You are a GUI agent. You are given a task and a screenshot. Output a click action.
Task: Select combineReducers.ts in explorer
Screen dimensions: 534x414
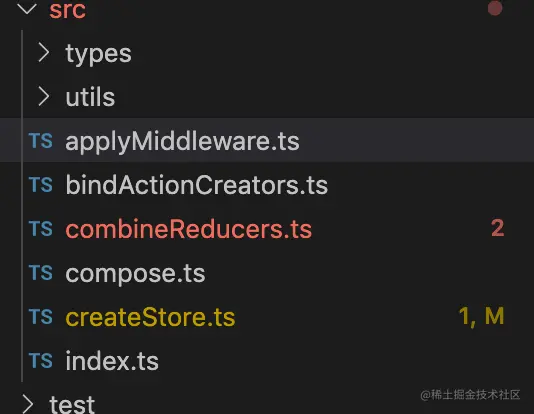coord(189,229)
